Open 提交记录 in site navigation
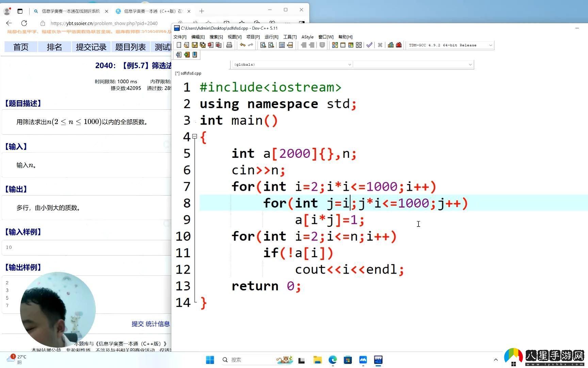The height and width of the screenshot is (368, 588). [91, 47]
